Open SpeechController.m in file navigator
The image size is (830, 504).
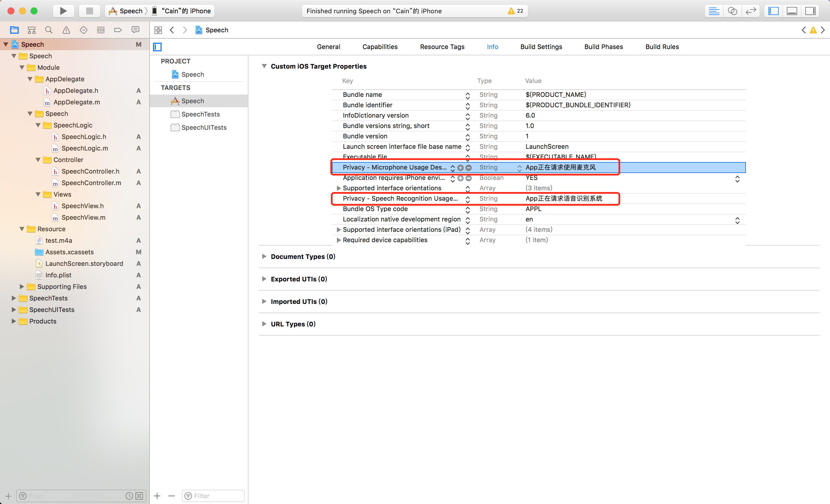pyautogui.click(x=91, y=183)
